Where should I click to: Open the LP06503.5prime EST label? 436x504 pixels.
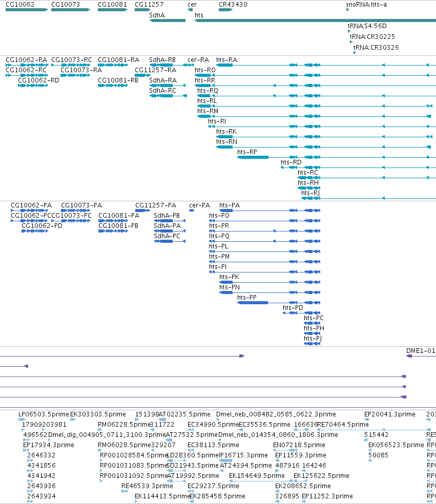click(x=44, y=414)
